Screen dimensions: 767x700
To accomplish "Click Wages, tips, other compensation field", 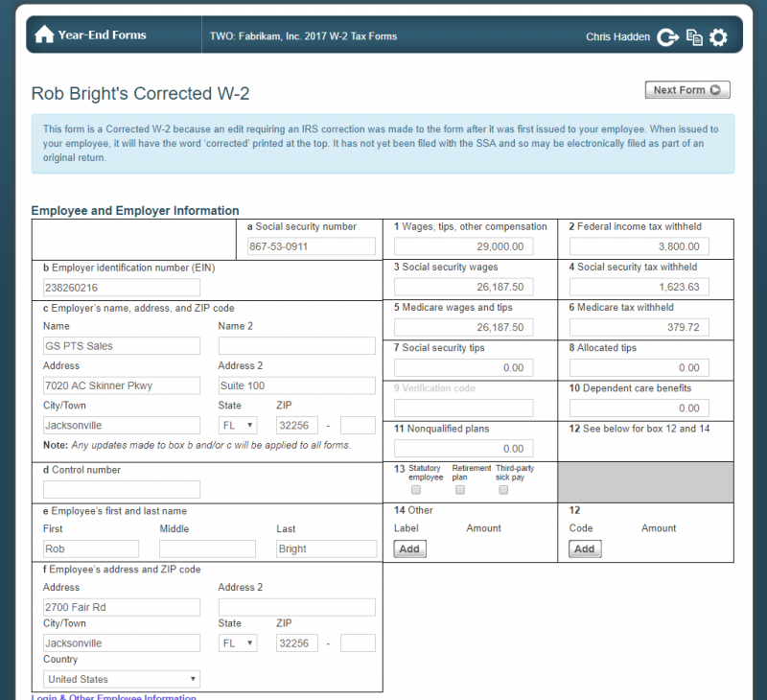I will pyautogui.click(x=464, y=246).
